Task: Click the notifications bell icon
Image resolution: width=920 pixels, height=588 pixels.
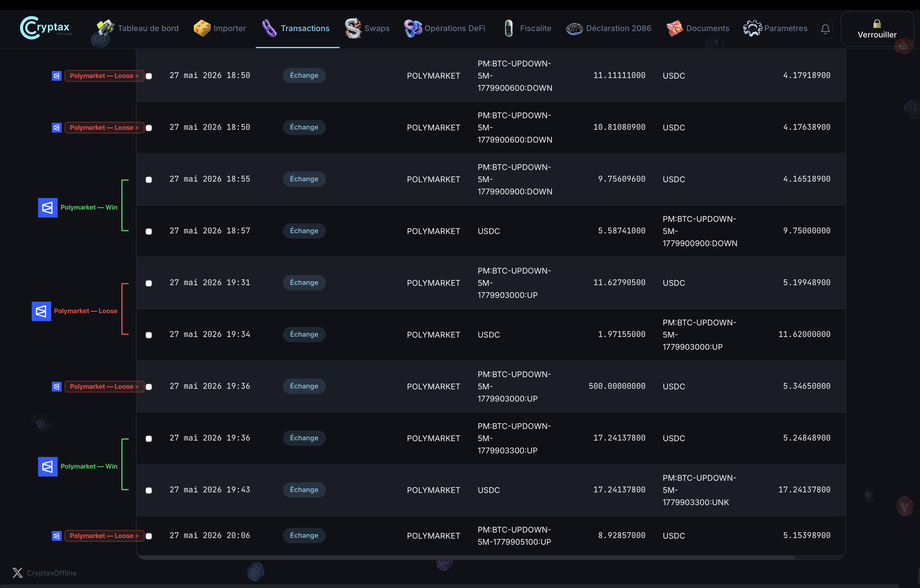Action: pyautogui.click(x=825, y=29)
